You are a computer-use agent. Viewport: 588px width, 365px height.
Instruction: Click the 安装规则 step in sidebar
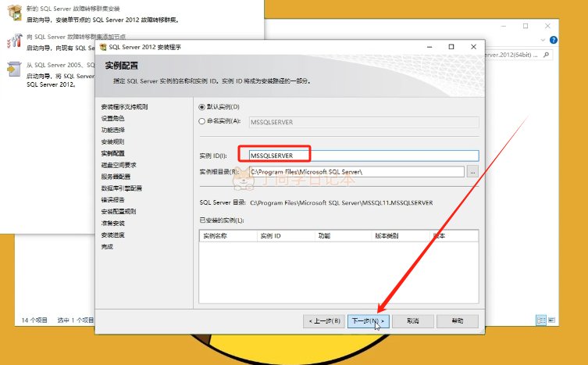click(x=112, y=141)
